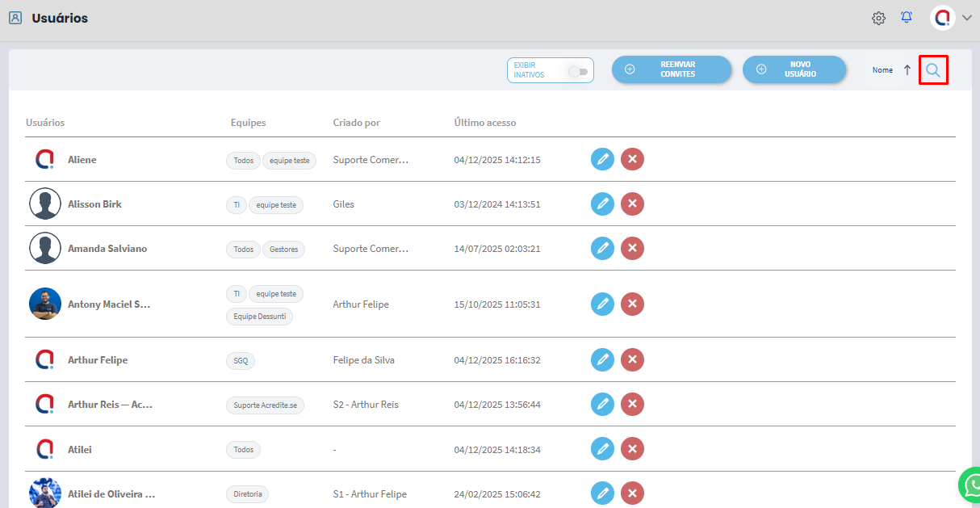Screen dimensions: 980x508
Task: Click the Reenviar Convites button
Action: point(672,69)
